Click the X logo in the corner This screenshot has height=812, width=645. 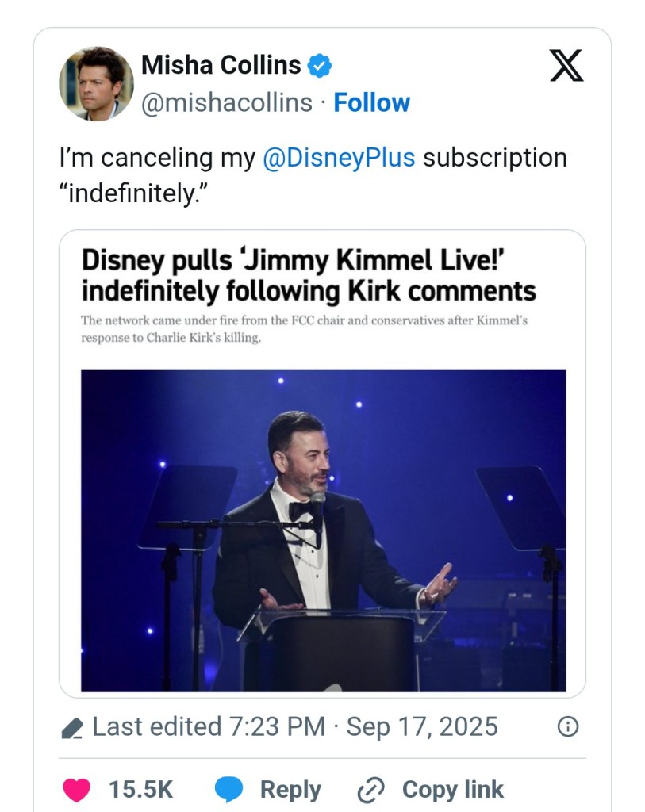point(566,66)
